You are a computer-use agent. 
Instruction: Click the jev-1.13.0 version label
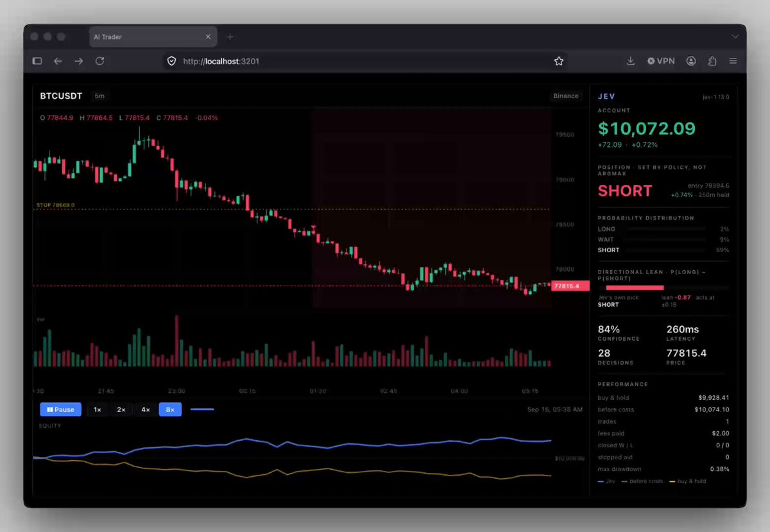(715, 97)
